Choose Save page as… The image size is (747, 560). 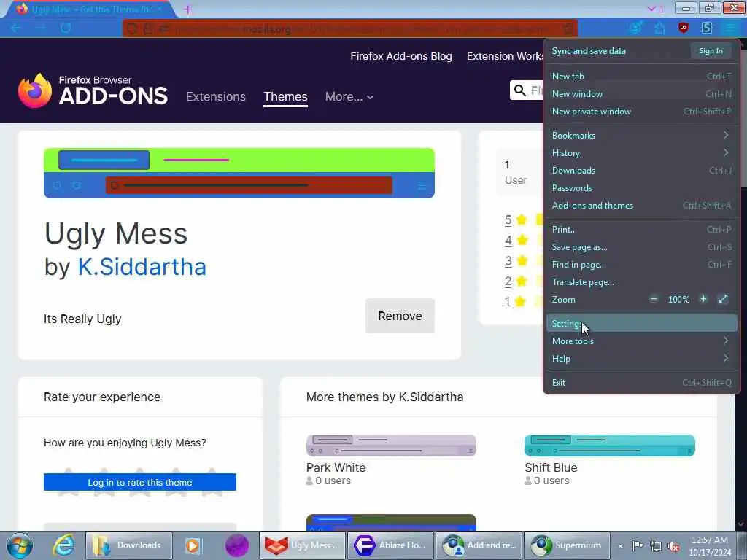[x=641, y=247]
